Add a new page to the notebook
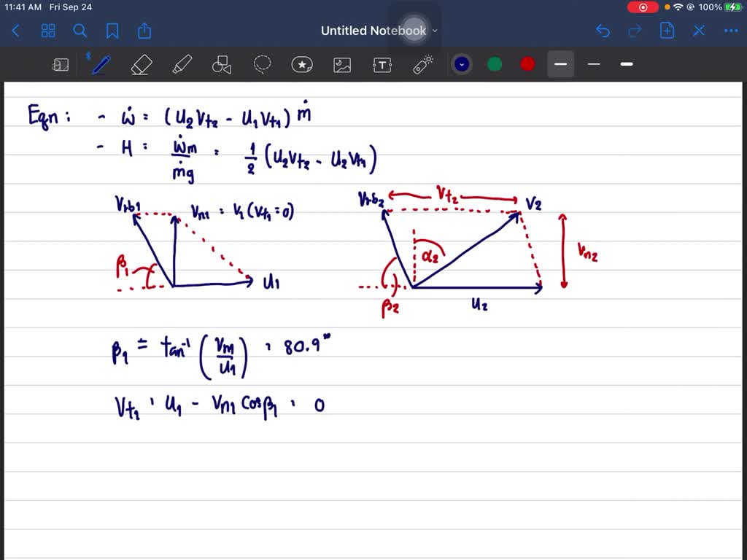The image size is (747, 560). click(667, 31)
